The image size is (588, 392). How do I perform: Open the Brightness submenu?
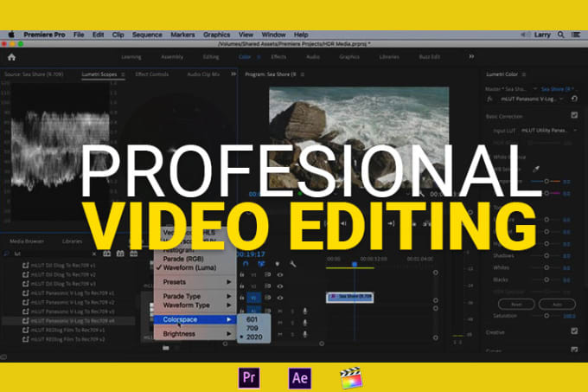tap(195, 333)
